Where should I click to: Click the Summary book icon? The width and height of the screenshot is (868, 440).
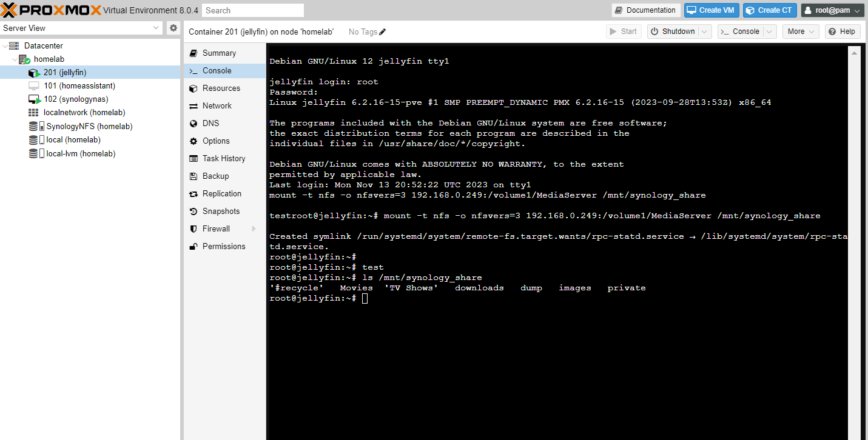pyautogui.click(x=193, y=53)
